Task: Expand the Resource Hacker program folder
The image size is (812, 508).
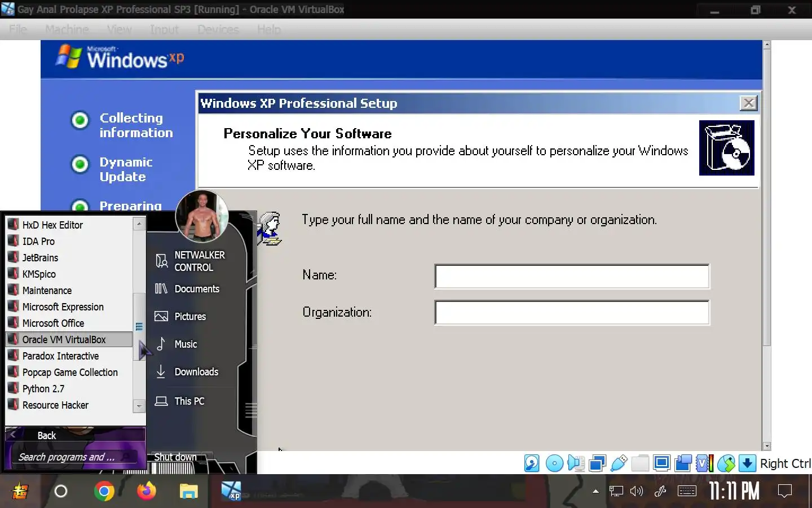Action: point(69,405)
